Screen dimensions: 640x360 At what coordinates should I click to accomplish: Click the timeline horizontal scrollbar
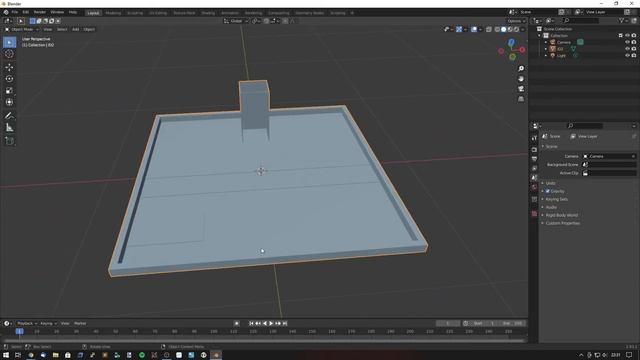click(263, 340)
